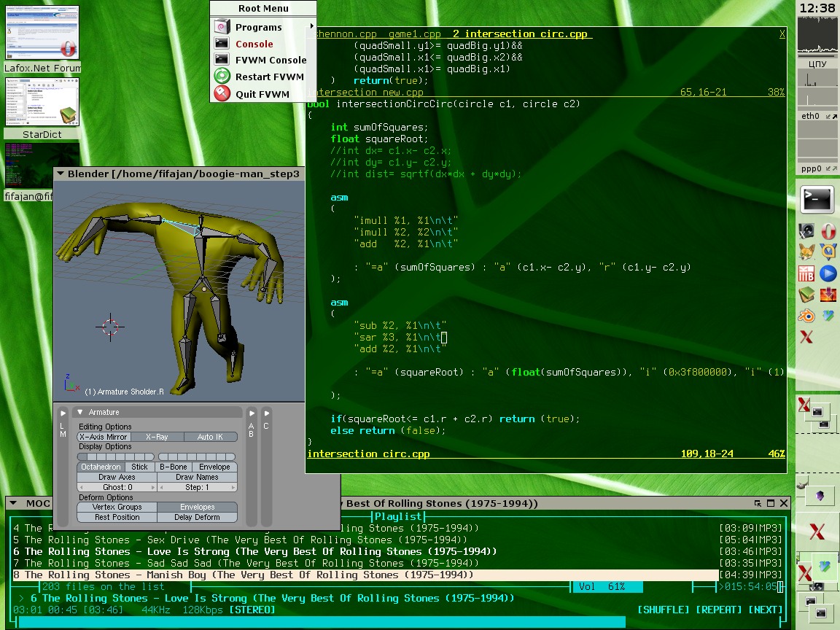
Task: Toggle Envelopes deform option
Action: [x=197, y=507]
